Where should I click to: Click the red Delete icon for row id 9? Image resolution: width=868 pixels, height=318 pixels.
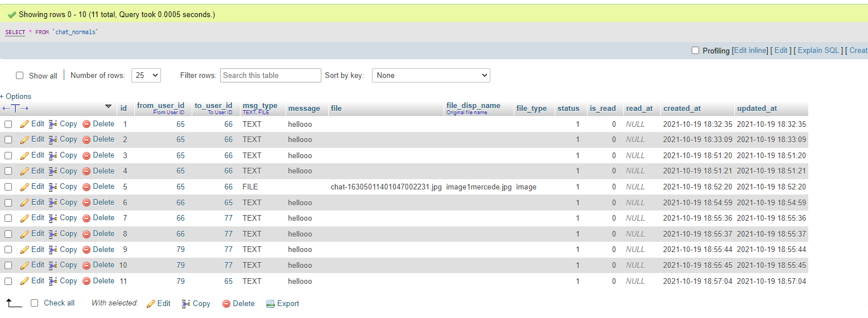coord(86,250)
